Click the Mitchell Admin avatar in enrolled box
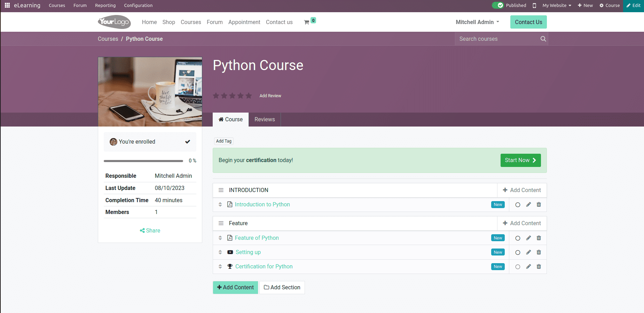This screenshot has width=644, height=313. pyautogui.click(x=113, y=142)
